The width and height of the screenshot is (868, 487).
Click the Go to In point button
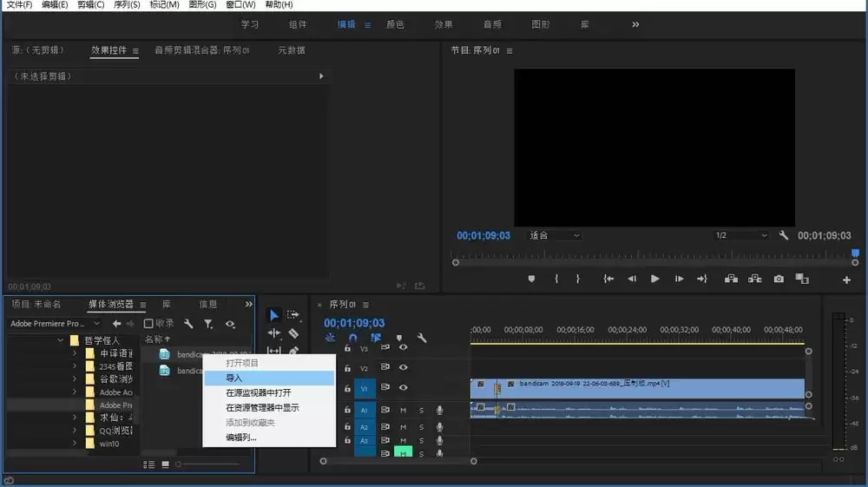click(x=608, y=279)
